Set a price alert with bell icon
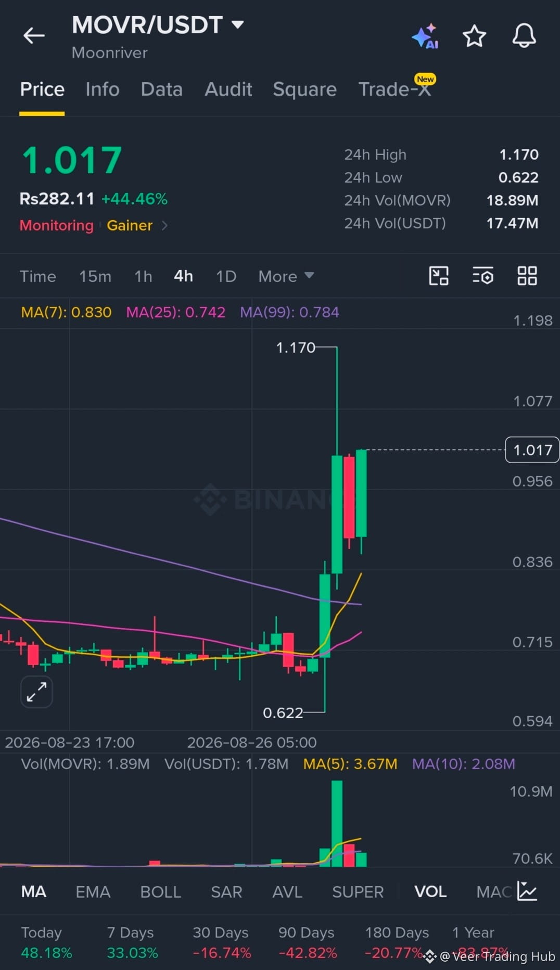This screenshot has height=970, width=560. tap(524, 36)
